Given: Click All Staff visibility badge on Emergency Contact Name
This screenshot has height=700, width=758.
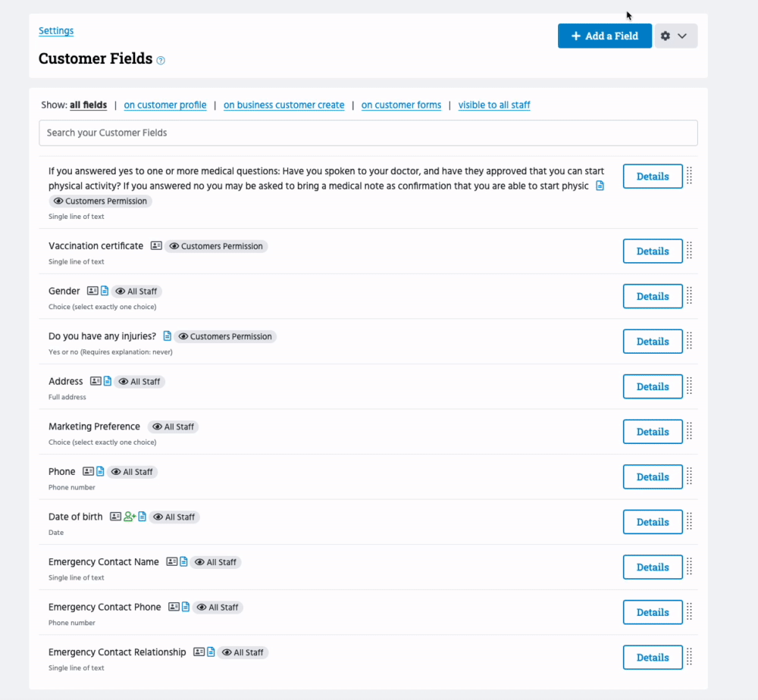Looking at the screenshot, I should click(x=216, y=562).
